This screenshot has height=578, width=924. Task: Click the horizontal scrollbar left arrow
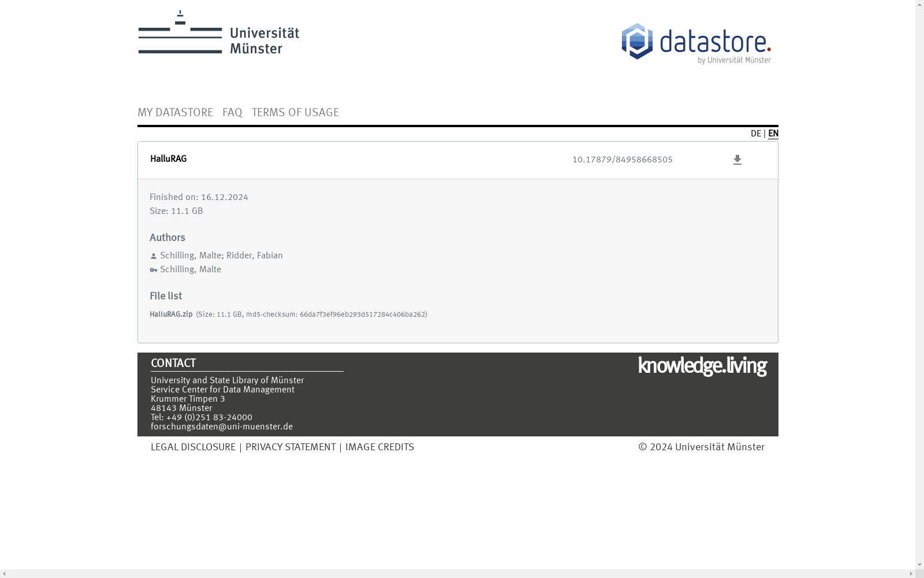coord(5,573)
